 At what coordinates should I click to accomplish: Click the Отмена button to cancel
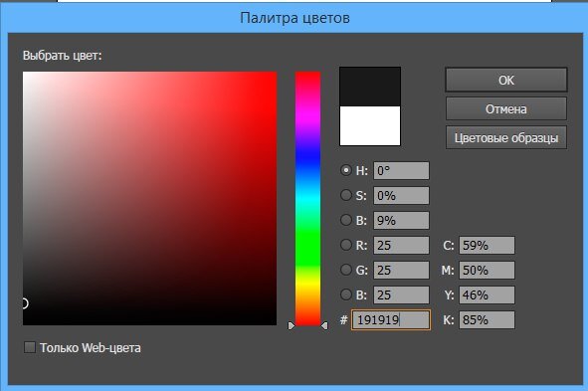(x=506, y=109)
